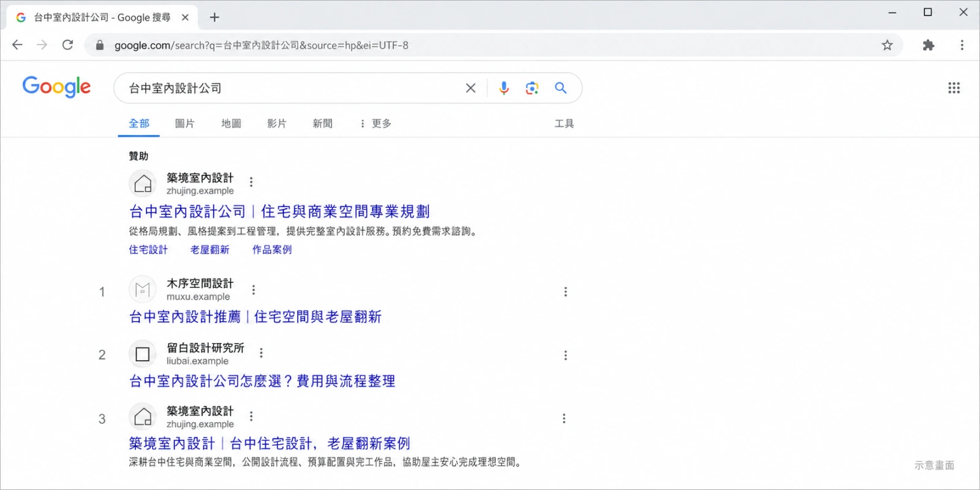Switch to the 新聞 tab
Viewport: 980px width, 490px height.
[323, 124]
